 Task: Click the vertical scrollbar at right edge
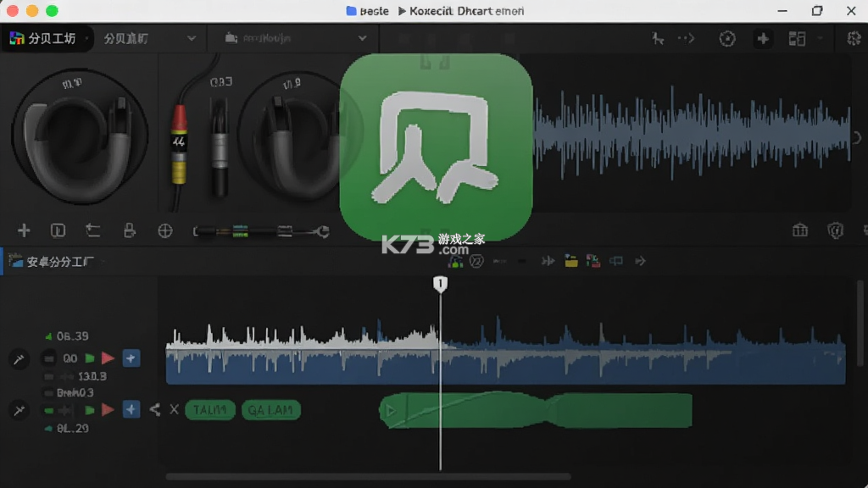pos(860,324)
